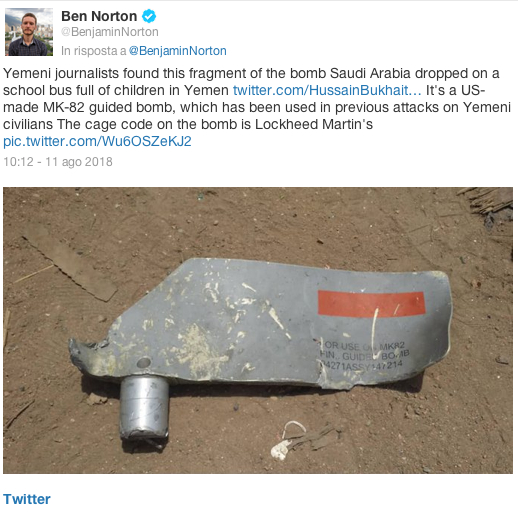Click the MK82 guided bomb label in photo

click(x=363, y=356)
